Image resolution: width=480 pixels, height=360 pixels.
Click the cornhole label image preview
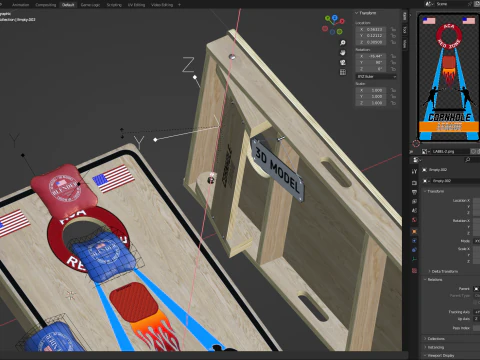[449, 78]
